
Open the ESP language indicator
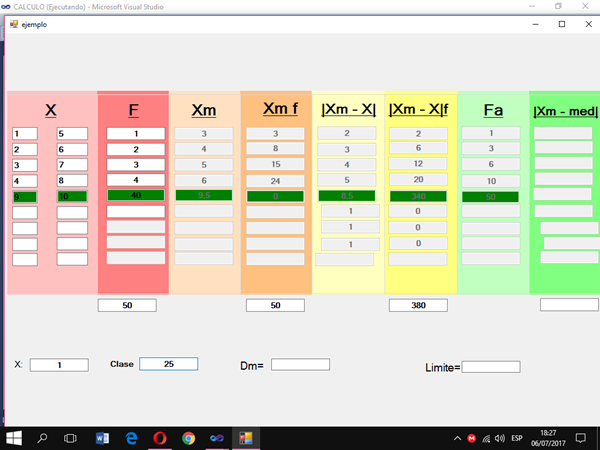[517, 438]
